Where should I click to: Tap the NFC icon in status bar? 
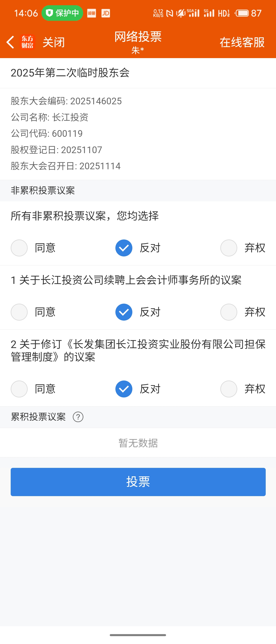tap(170, 13)
